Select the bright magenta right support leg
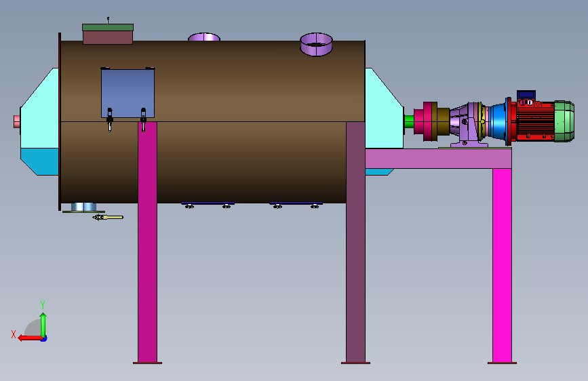The height and width of the screenshot is (381, 588). pos(502,266)
